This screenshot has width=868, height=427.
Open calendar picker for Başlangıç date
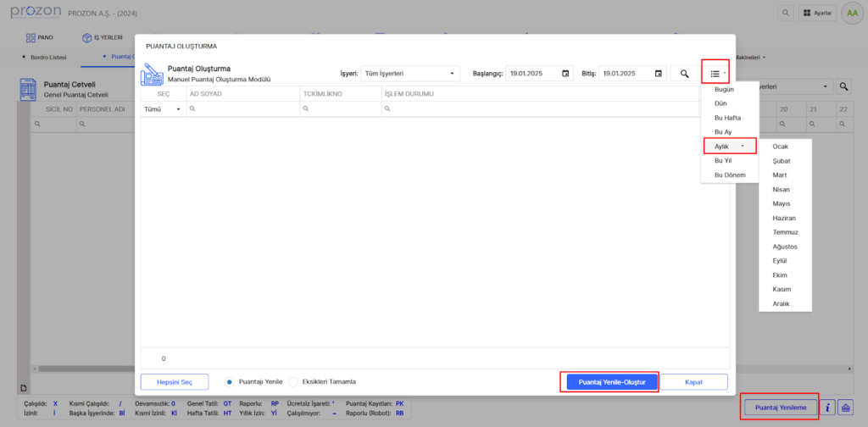click(x=565, y=74)
